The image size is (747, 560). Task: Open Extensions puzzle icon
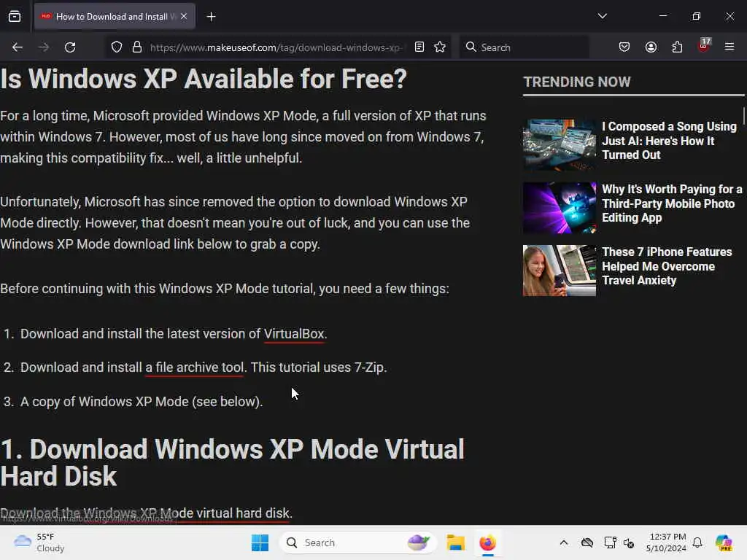(677, 47)
